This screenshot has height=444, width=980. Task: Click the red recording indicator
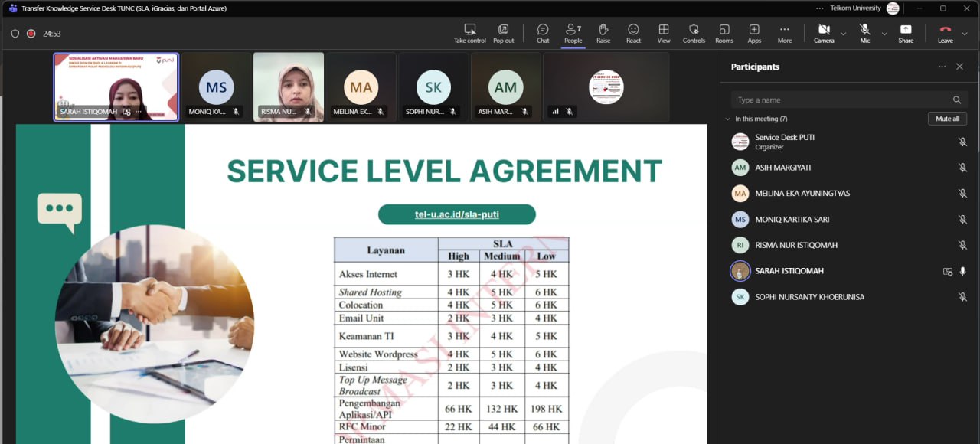[x=31, y=34]
